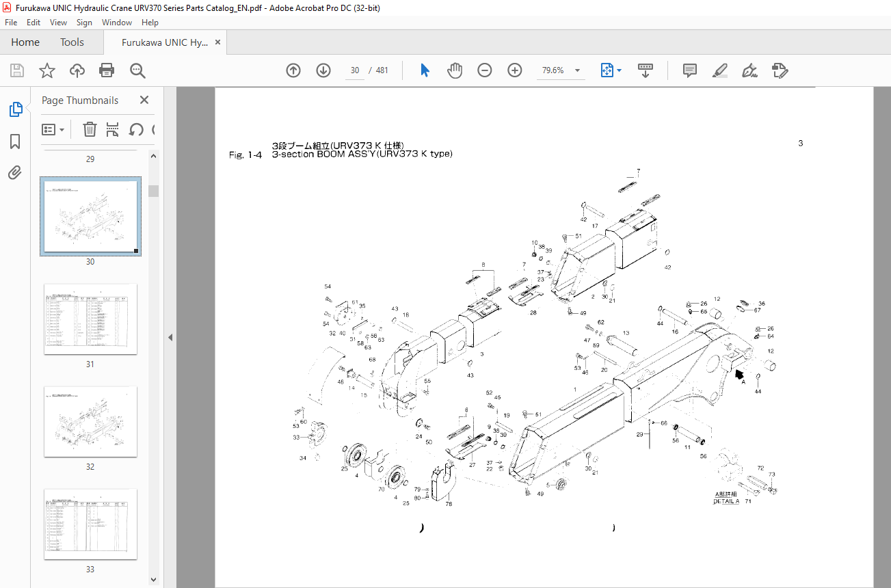Open the Attachments paperclip icon
The width and height of the screenshot is (891, 588).
tap(15, 172)
